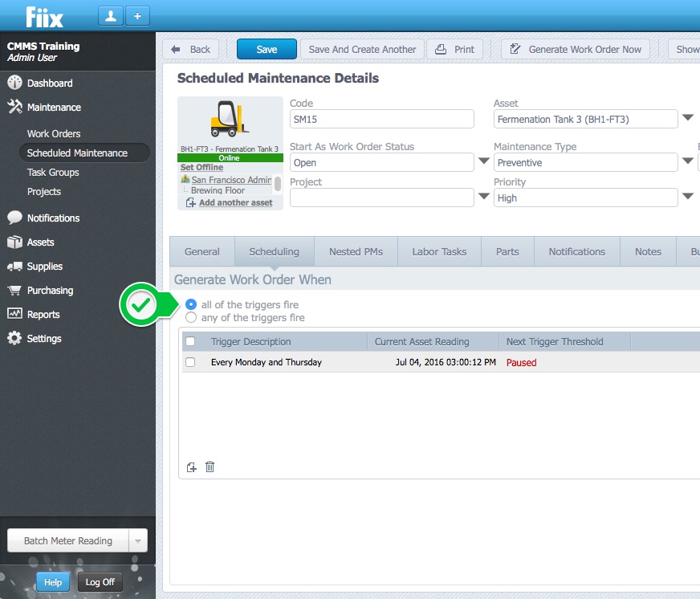Click the partially visible Show button
This screenshot has height=599, width=700.
[x=685, y=49]
